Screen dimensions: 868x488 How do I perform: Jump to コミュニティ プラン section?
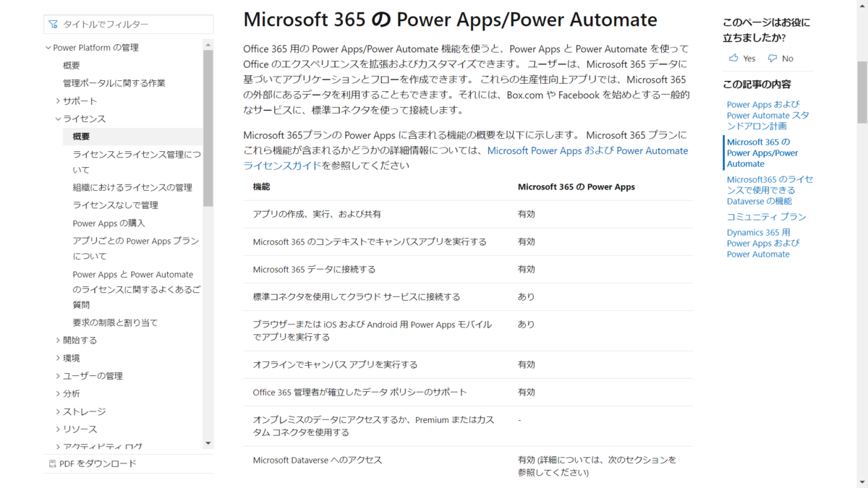click(x=766, y=217)
